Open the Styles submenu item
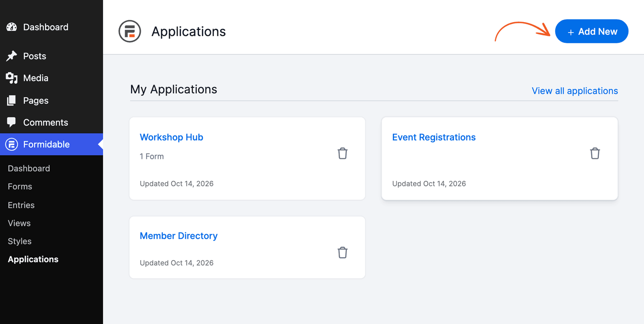This screenshot has width=644, height=324. coord(20,241)
